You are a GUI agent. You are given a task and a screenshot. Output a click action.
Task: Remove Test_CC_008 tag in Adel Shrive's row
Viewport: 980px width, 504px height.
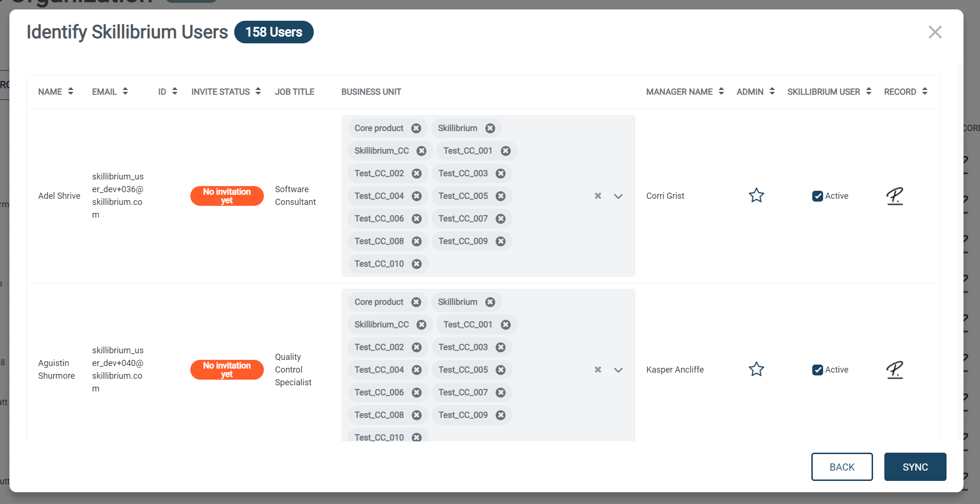(416, 241)
